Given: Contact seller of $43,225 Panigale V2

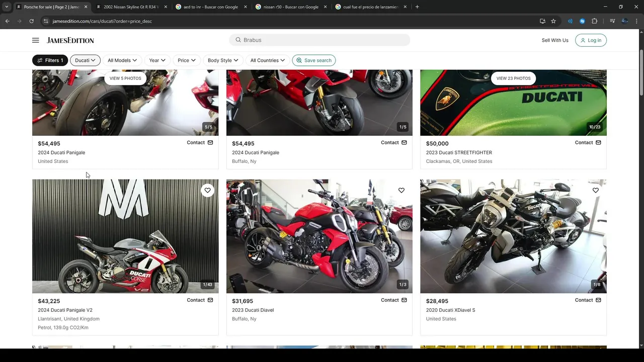Looking at the screenshot, I should tap(200, 300).
